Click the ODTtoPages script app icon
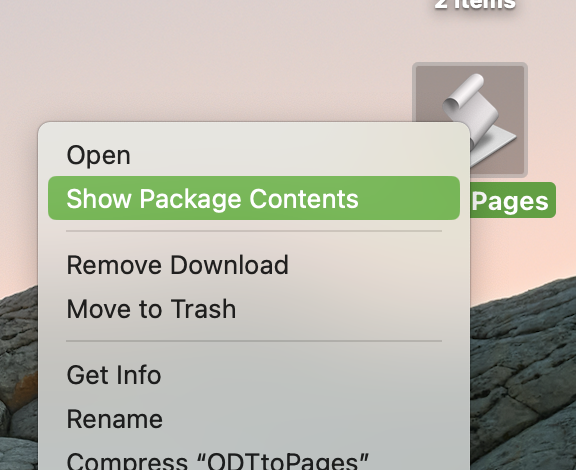Viewport: 576px width, 470px height. click(470, 120)
